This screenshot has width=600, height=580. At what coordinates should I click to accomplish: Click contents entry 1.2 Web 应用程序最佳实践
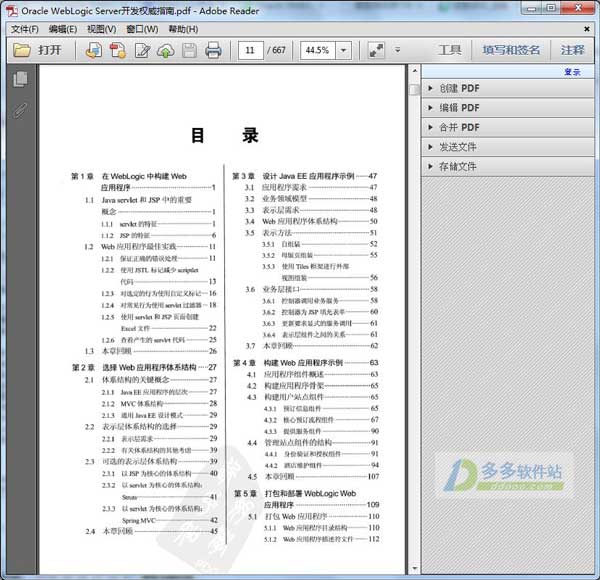[x=150, y=247]
